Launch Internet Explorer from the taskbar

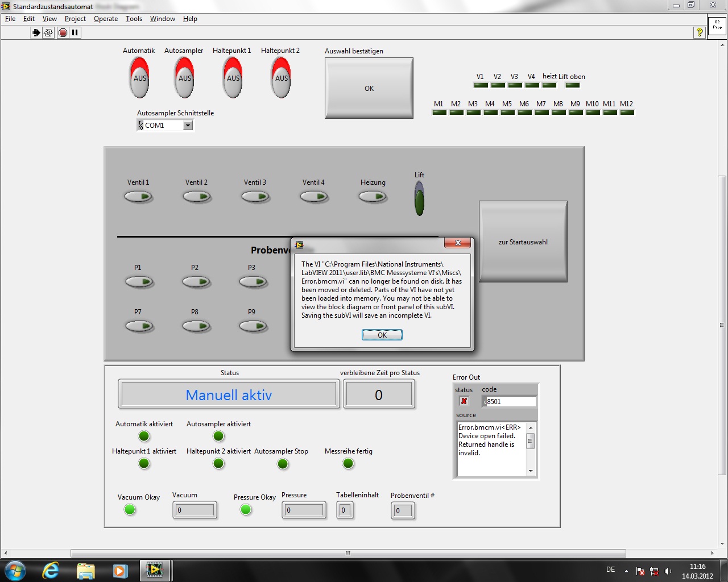(51, 570)
